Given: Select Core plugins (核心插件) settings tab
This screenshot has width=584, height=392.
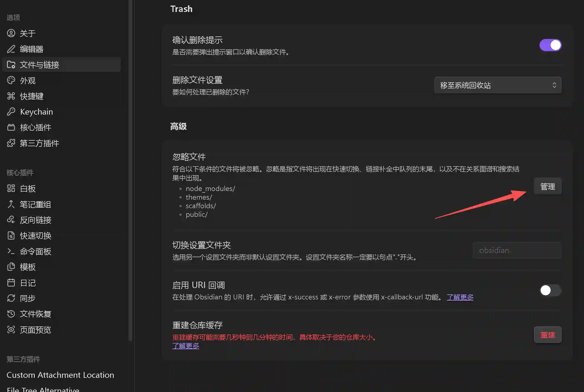Looking at the screenshot, I should pyautogui.click(x=36, y=127).
